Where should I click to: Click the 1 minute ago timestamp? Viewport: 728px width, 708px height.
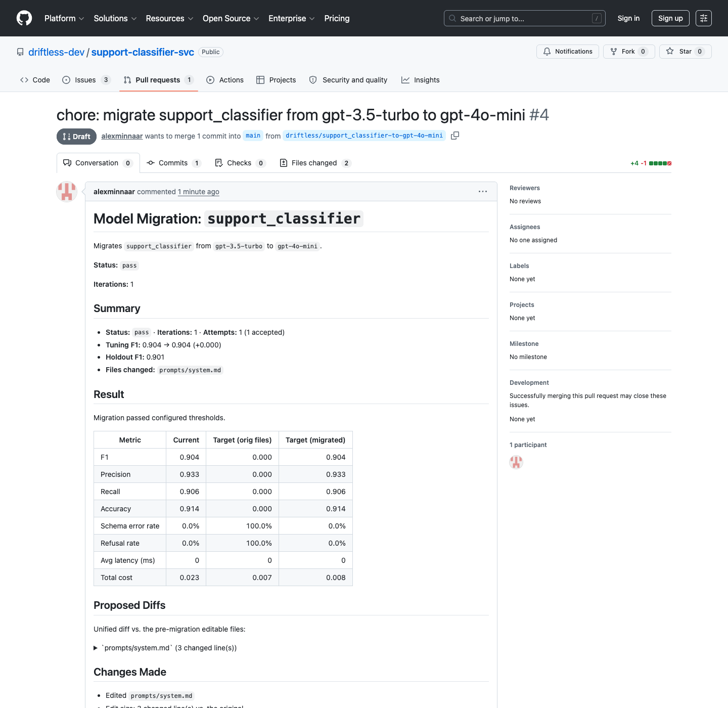click(199, 192)
